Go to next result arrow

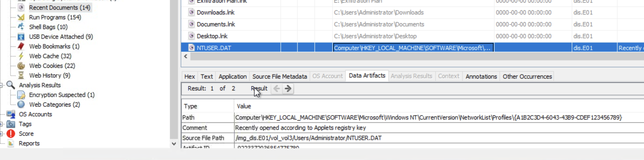[x=288, y=89]
